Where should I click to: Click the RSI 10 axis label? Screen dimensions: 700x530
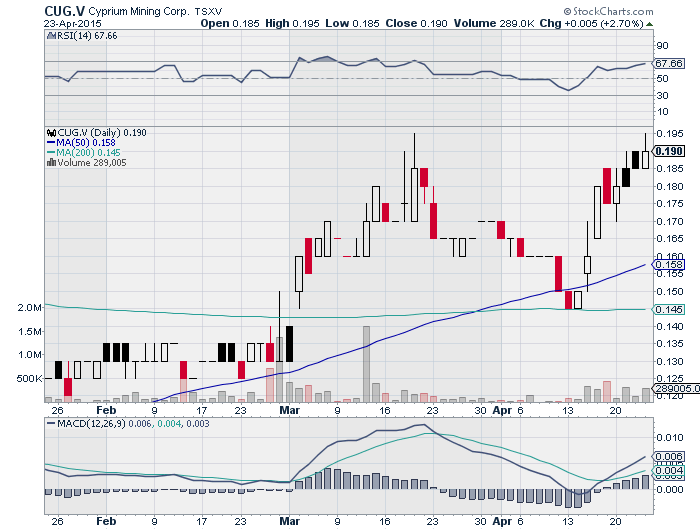pyautogui.click(x=662, y=112)
